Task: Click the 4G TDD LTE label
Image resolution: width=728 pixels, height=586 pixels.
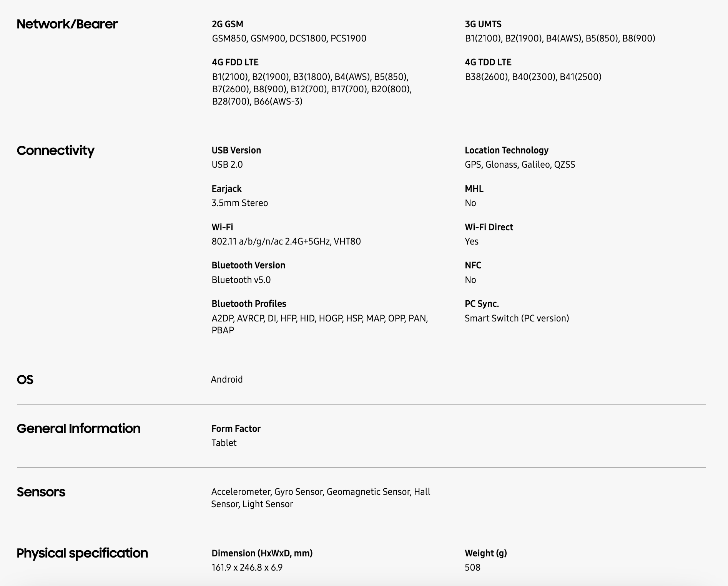Action: 488,62
